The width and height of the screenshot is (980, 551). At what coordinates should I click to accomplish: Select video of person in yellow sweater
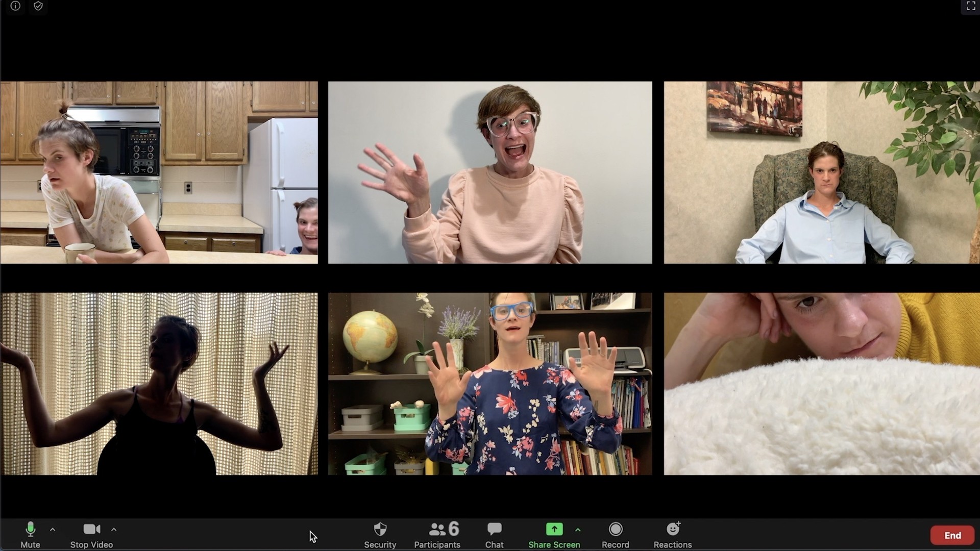click(822, 384)
